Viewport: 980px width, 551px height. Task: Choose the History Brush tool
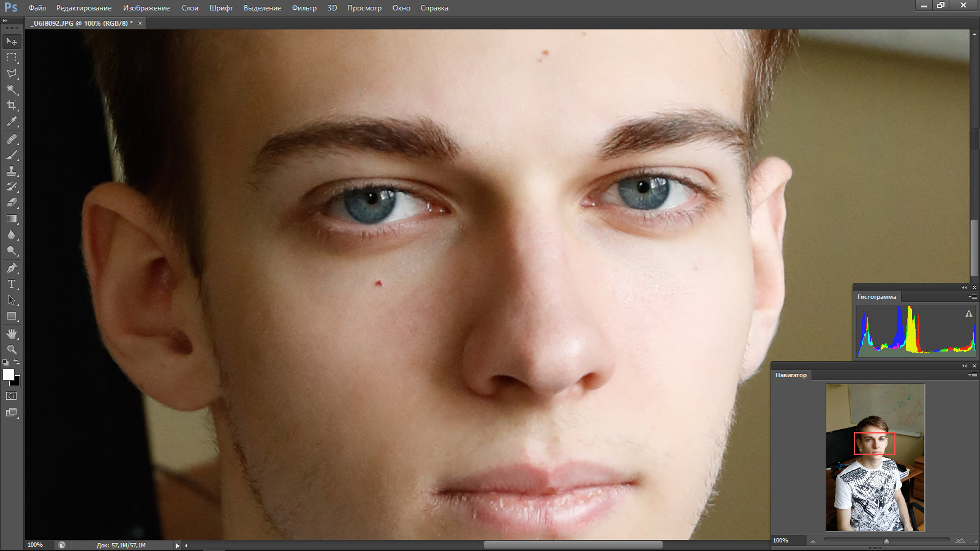pyautogui.click(x=12, y=187)
